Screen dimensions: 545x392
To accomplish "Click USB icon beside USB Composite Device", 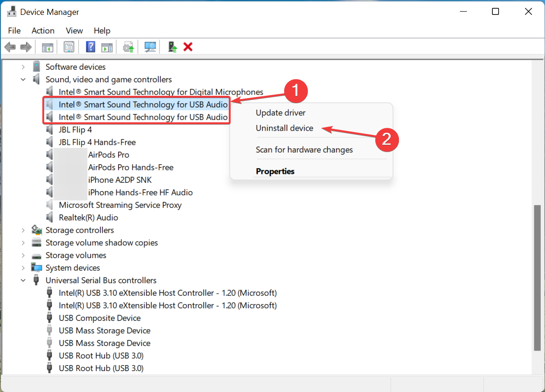I will [49, 318].
